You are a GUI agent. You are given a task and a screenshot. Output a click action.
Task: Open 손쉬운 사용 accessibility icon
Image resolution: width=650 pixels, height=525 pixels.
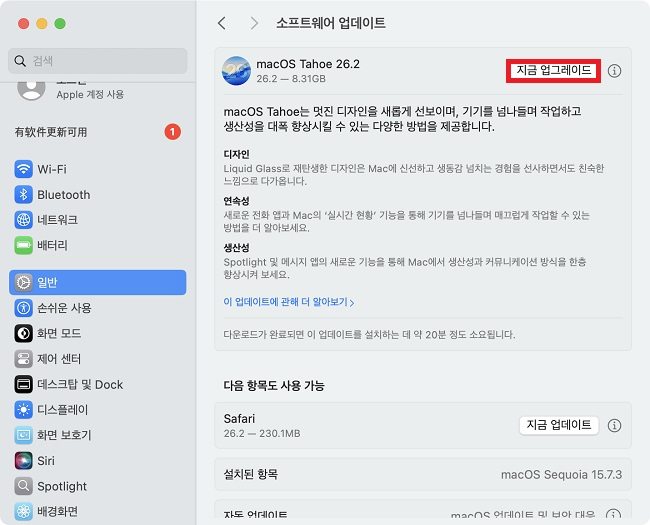(x=24, y=308)
